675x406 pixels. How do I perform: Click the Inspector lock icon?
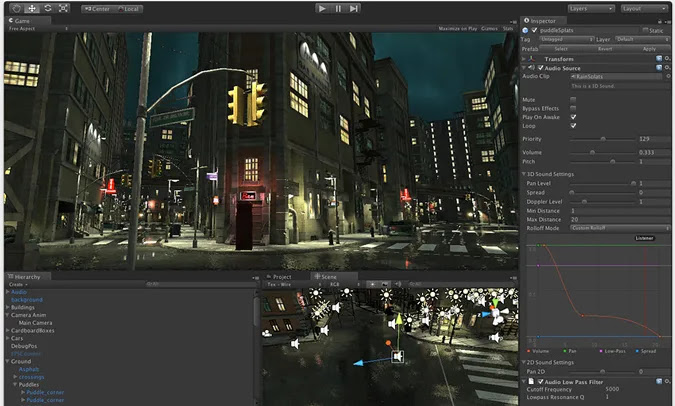660,21
